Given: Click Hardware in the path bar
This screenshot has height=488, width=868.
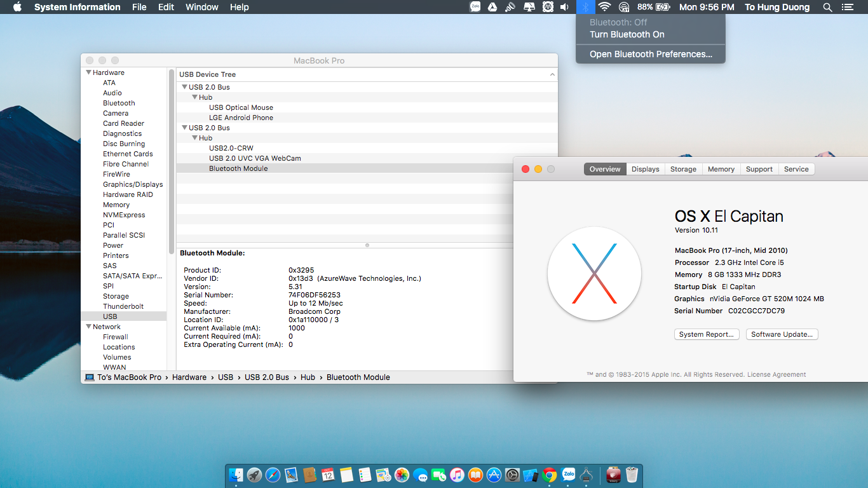Looking at the screenshot, I should 189,377.
